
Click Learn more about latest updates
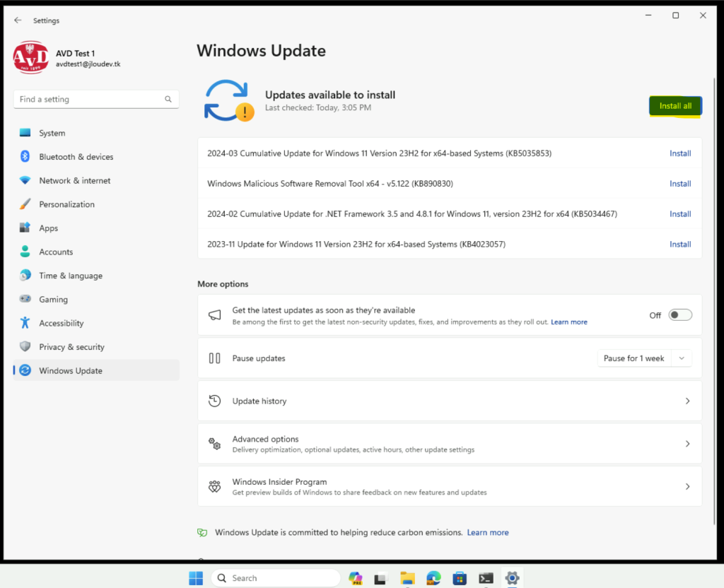click(569, 322)
